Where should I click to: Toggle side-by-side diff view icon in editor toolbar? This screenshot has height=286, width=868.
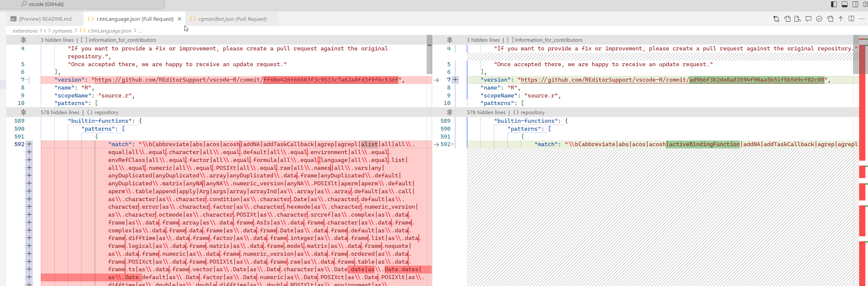[x=852, y=19]
